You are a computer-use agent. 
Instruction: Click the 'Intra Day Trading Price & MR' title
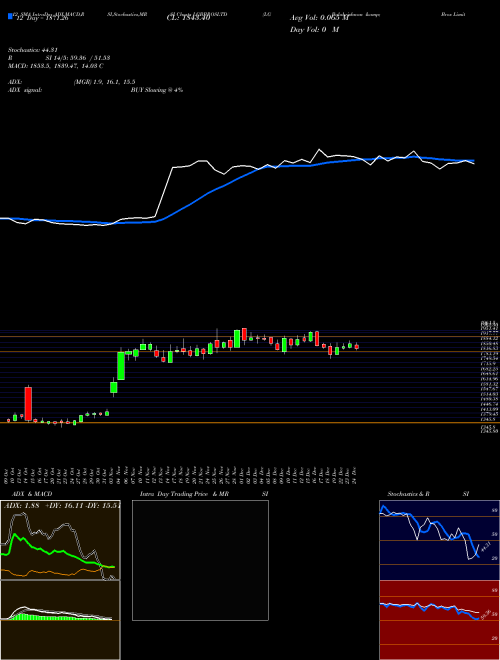[184, 494]
